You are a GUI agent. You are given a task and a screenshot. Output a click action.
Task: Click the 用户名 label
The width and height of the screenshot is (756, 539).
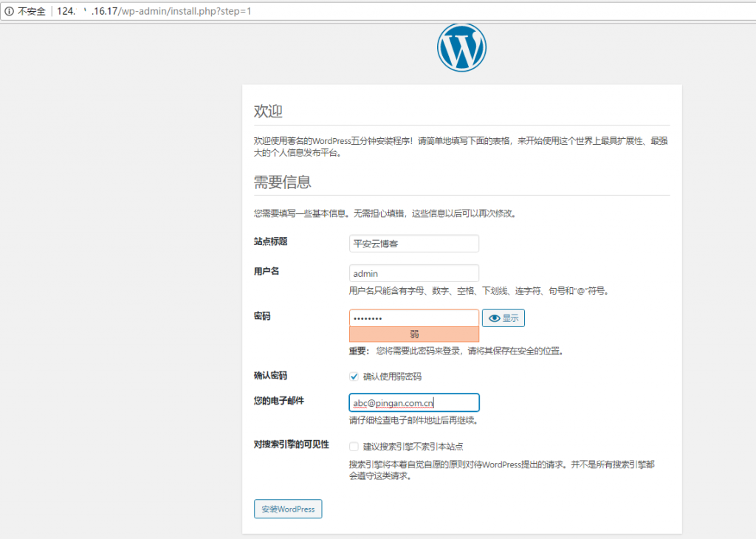pos(266,272)
